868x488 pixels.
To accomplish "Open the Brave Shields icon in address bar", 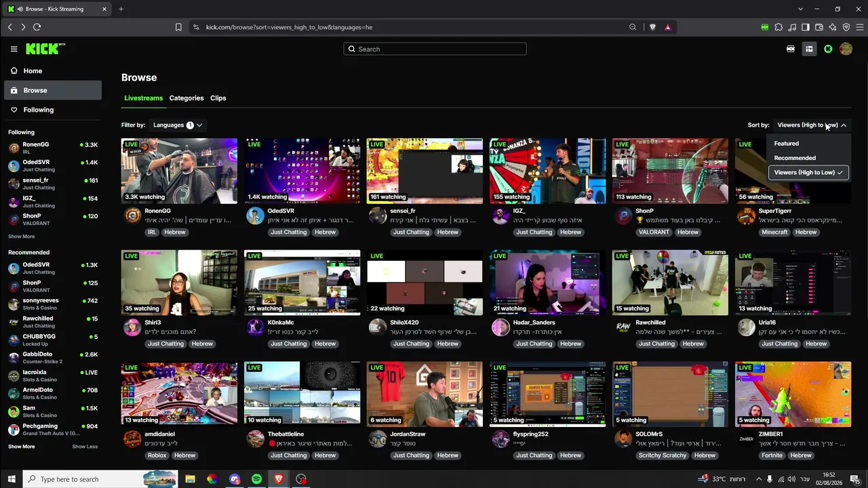I will click(652, 27).
